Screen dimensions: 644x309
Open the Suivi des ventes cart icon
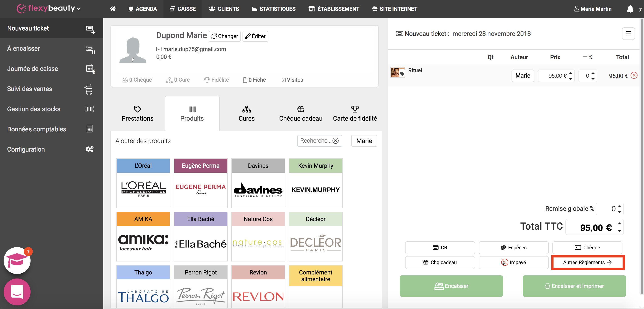89,89
